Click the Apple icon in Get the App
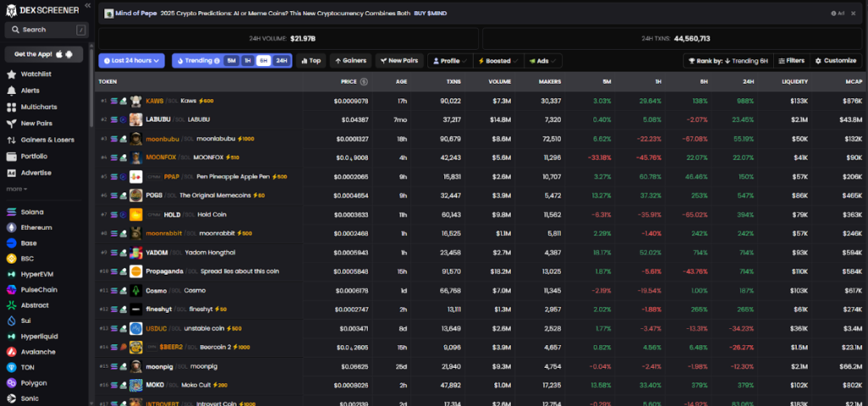The image size is (868, 406). 58,54
